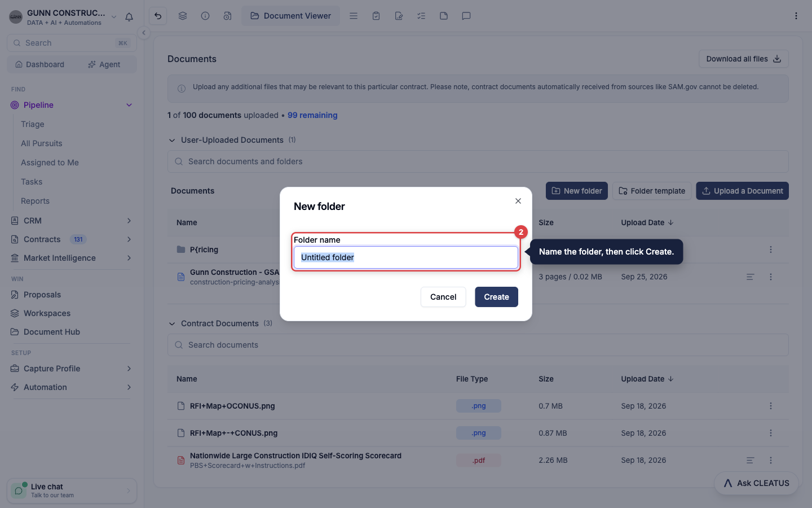The image size is (812, 508).
Task: Collapse the sidebar with the arrow handle
Action: [x=144, y=33]
